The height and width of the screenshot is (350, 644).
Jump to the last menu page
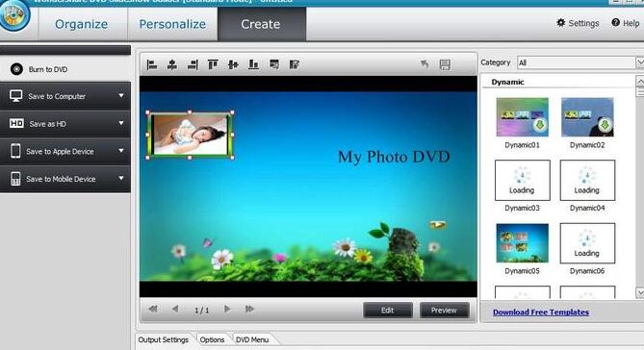249,309
